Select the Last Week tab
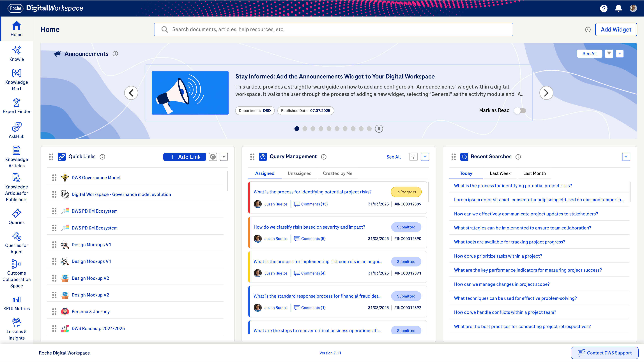 point(500,173)
